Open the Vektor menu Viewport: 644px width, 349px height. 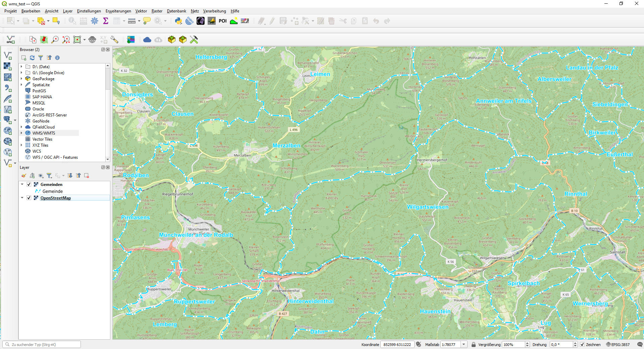click(x=141, y=11)
